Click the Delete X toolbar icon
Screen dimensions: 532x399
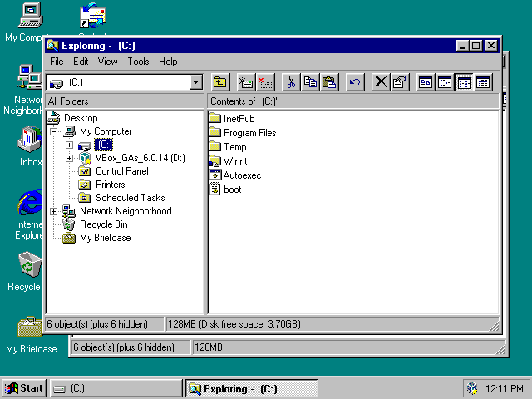pos(381,82)
